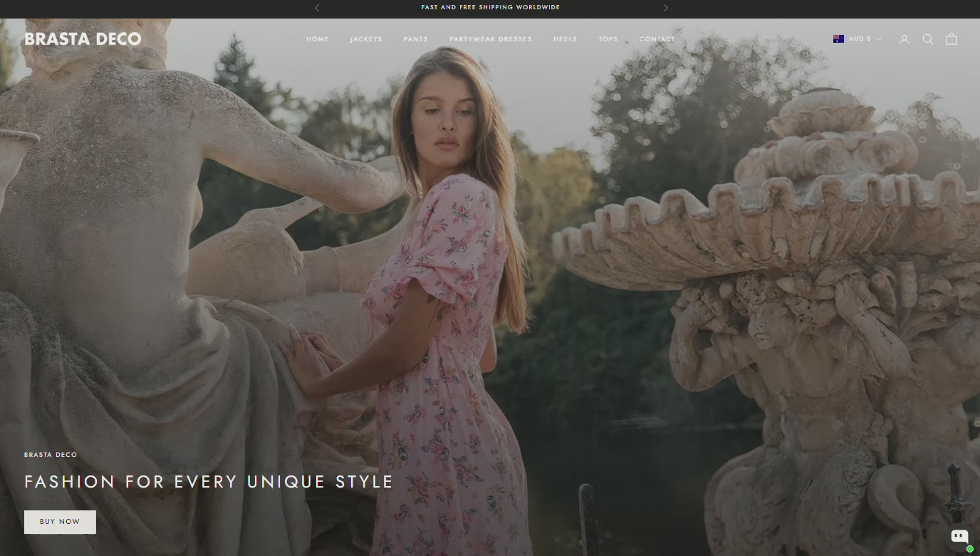The width and height of the screenshot is (980, 556).
Task: Go to the Home menu item
Action: coord(317,39)
